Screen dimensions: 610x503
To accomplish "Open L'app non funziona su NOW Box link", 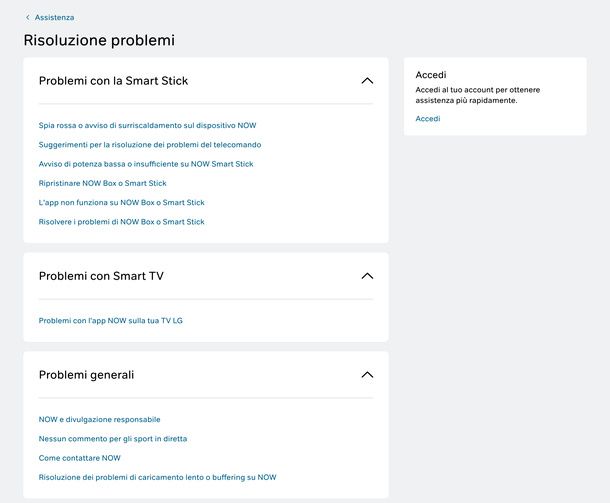I will [x=121, y=202].
